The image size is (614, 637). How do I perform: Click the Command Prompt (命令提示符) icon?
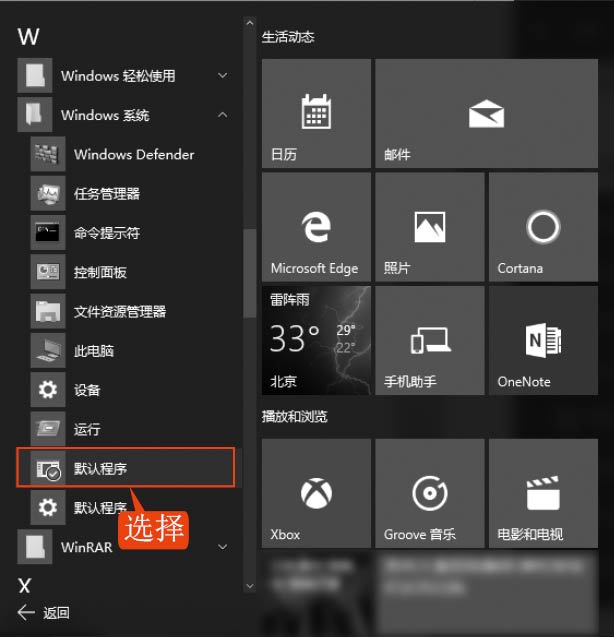coord(48,233)
